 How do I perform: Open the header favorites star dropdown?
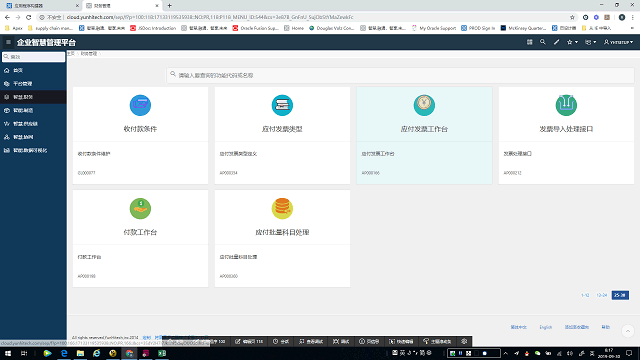point(572,42)
